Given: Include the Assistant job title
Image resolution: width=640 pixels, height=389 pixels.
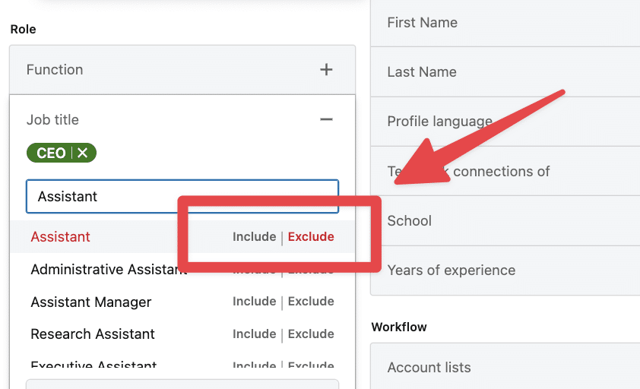Looking at the screenshot, I should [254, 237].
